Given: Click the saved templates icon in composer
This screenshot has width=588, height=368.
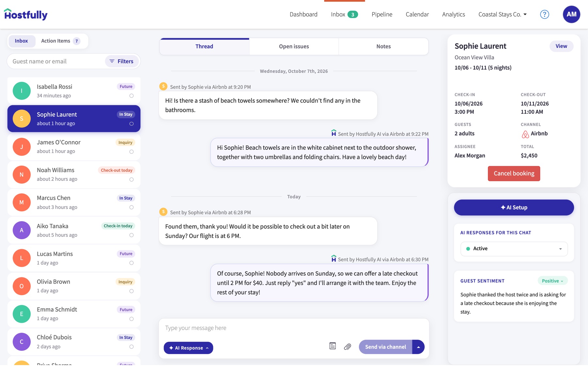Looking at the screenshot, I should 333,346.
